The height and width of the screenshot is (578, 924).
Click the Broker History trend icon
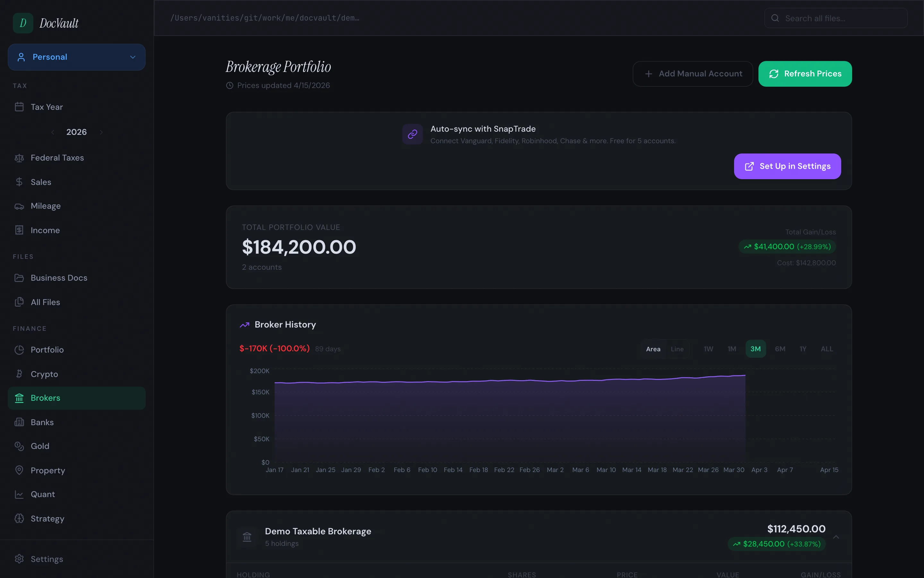pos(244,325)
